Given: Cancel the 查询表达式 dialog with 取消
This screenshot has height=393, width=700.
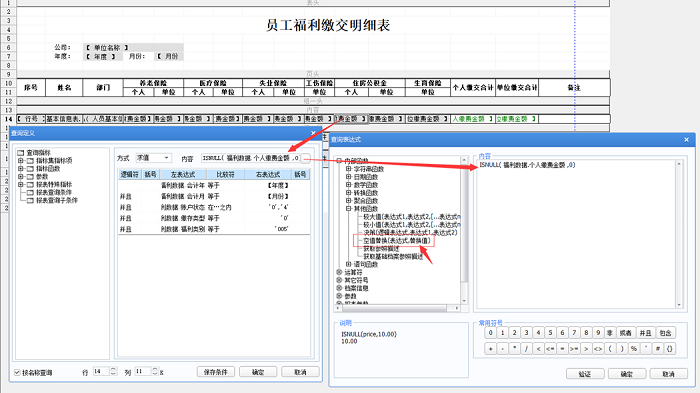Looking at the screenshot, I should click(668, 374).
